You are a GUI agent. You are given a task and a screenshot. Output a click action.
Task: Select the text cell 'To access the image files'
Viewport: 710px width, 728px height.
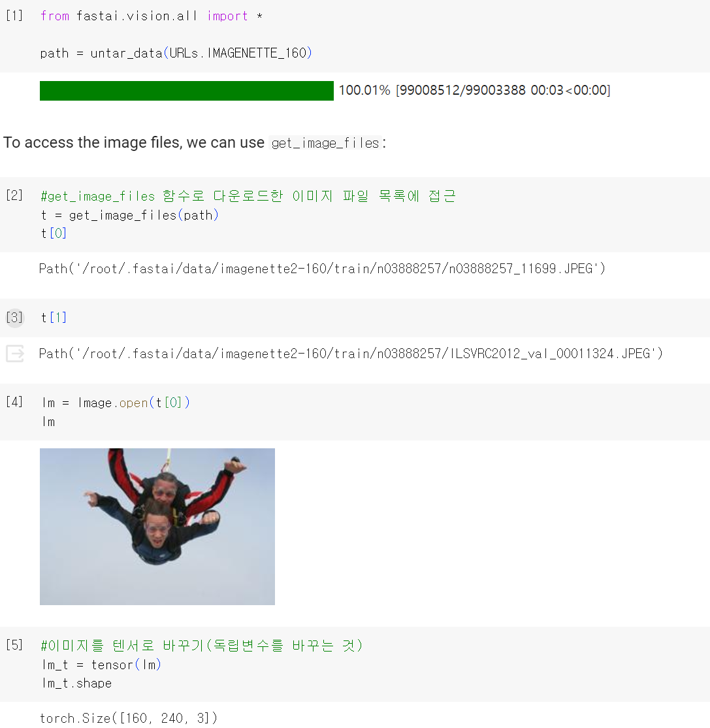pyautogui.click(x=195, y=142)
